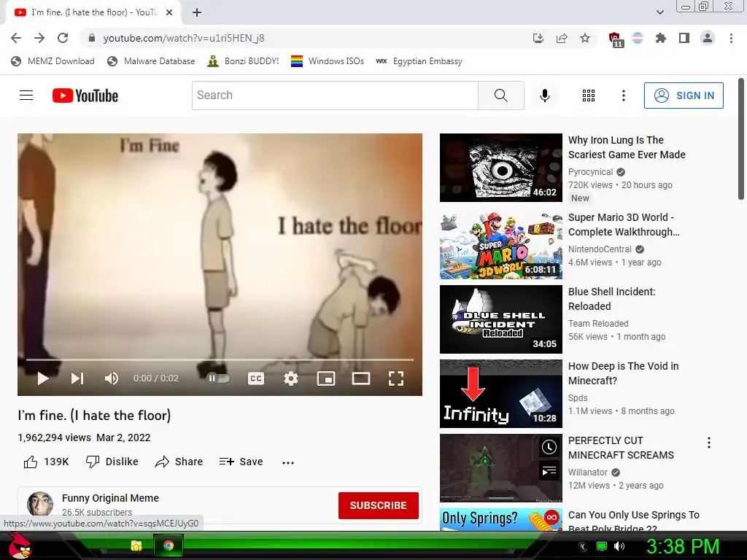Click SUBSCRIBE button

point(379,505)
